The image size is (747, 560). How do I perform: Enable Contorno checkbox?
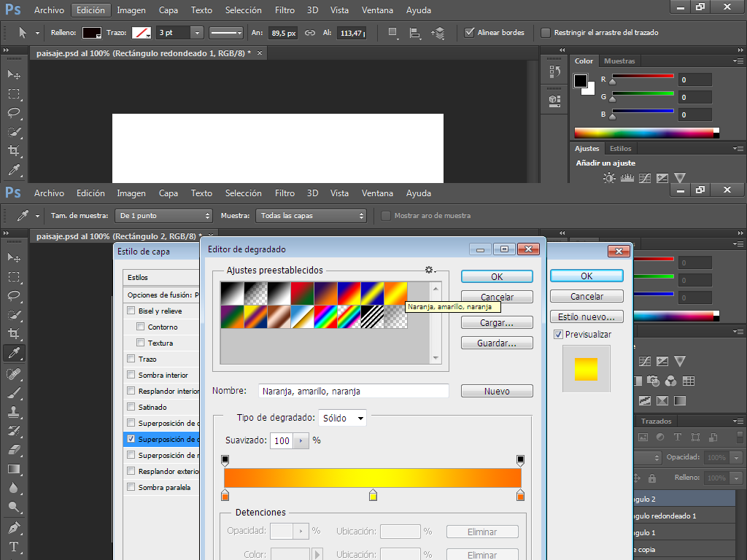click(140, 326)
